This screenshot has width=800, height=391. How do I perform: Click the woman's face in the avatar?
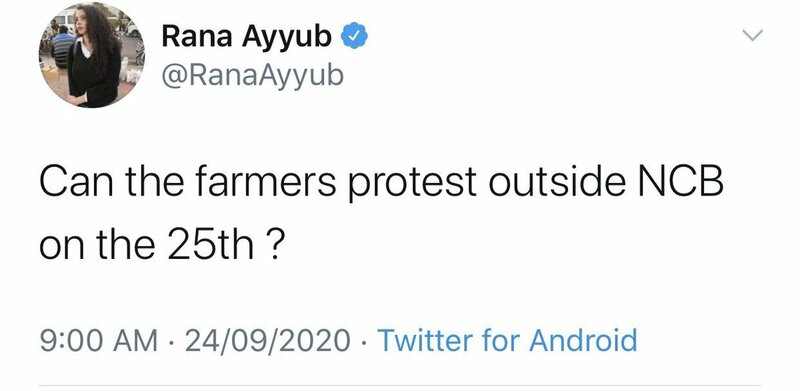pos(82,24)
